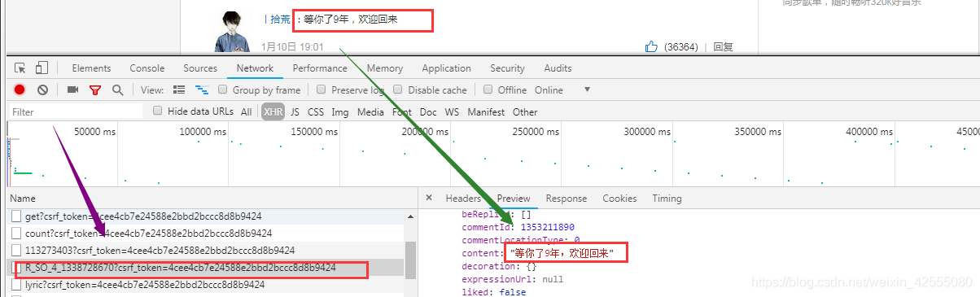The height and width of the screenshot is (297, 980).
Task: Select checkbox of get?csrf_token request
Action: 17,216
